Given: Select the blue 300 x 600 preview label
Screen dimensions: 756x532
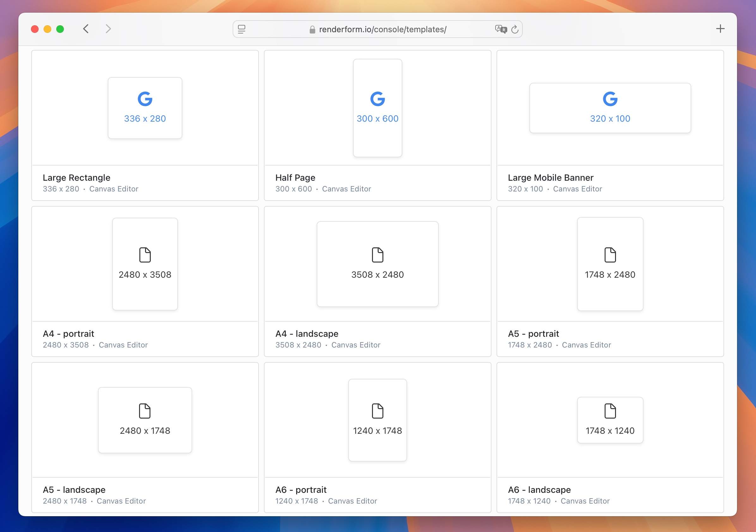Looking at the screenshot, I should pos(377,118).
